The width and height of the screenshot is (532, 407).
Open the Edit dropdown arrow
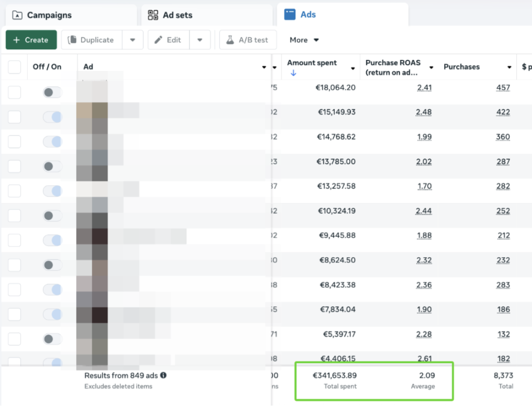click(200, 40)
